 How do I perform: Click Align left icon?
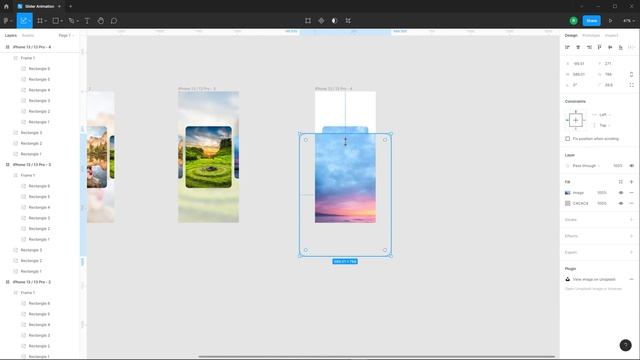[567, 47]
